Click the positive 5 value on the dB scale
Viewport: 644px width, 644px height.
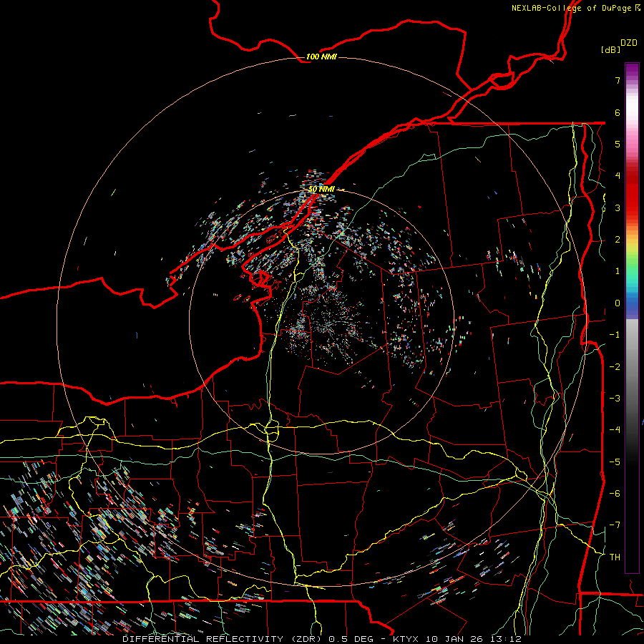point(618,144)
